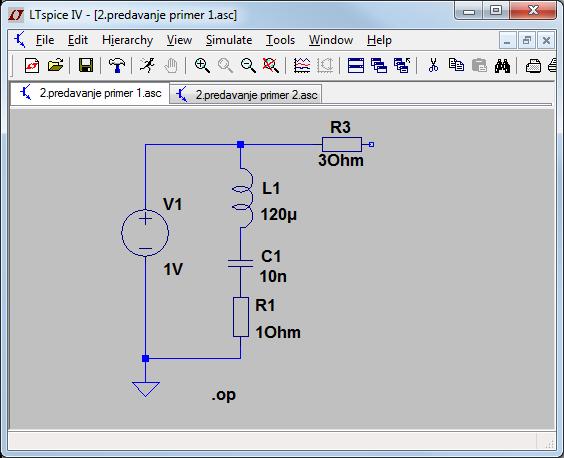Click the grayed Pan magnifier icon

(x=225, y=66)
